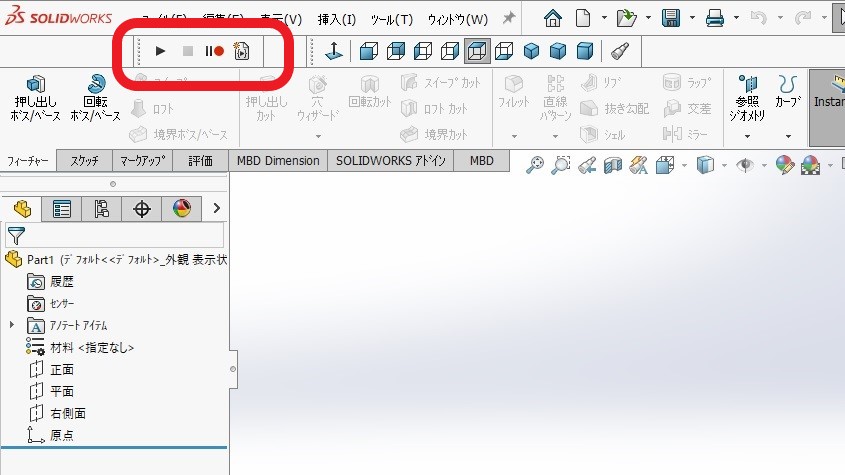
Task: Click the Record/Pause Macro button
Action: tap(214, 50)
